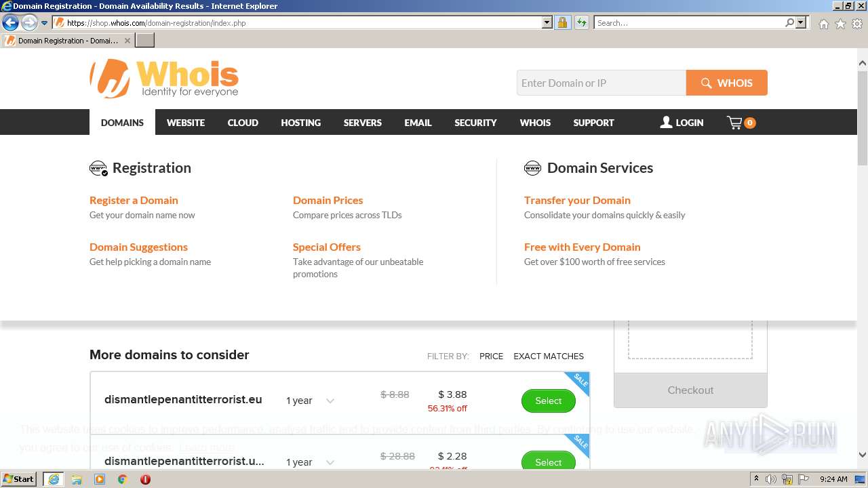Show hidden tray icons arrow

(x=756, y=479)
